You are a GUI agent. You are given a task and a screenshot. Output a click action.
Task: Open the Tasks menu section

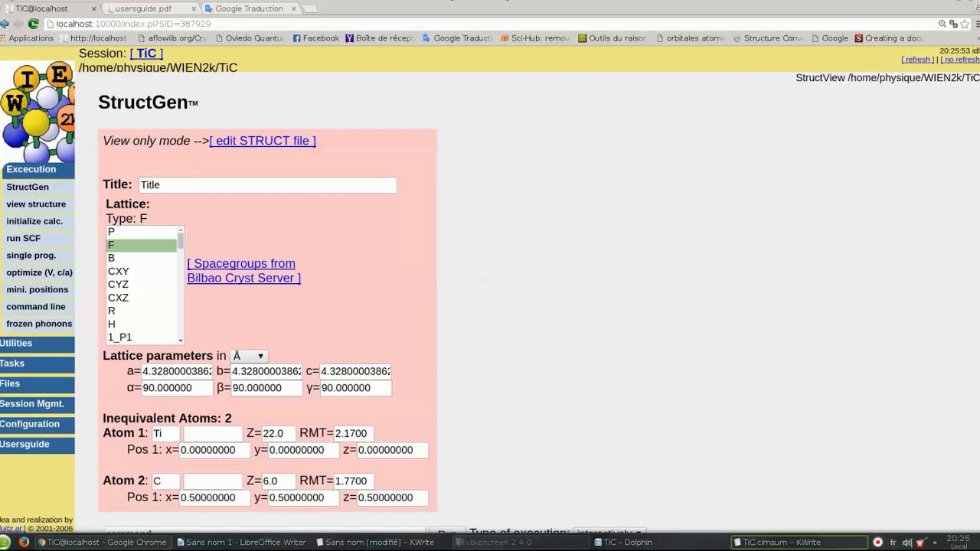(38, 364)
